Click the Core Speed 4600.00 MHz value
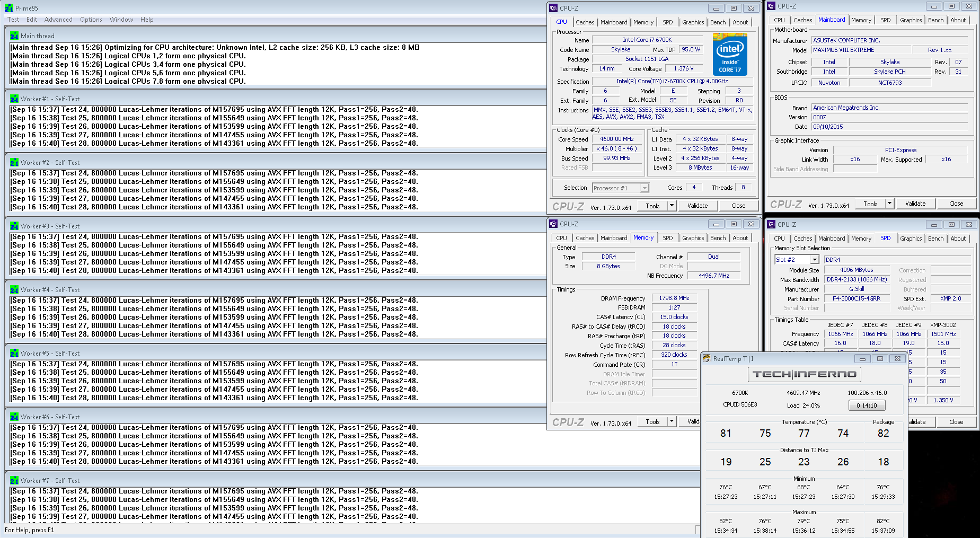This screenshot has height=538, width=980. [617, 139]
